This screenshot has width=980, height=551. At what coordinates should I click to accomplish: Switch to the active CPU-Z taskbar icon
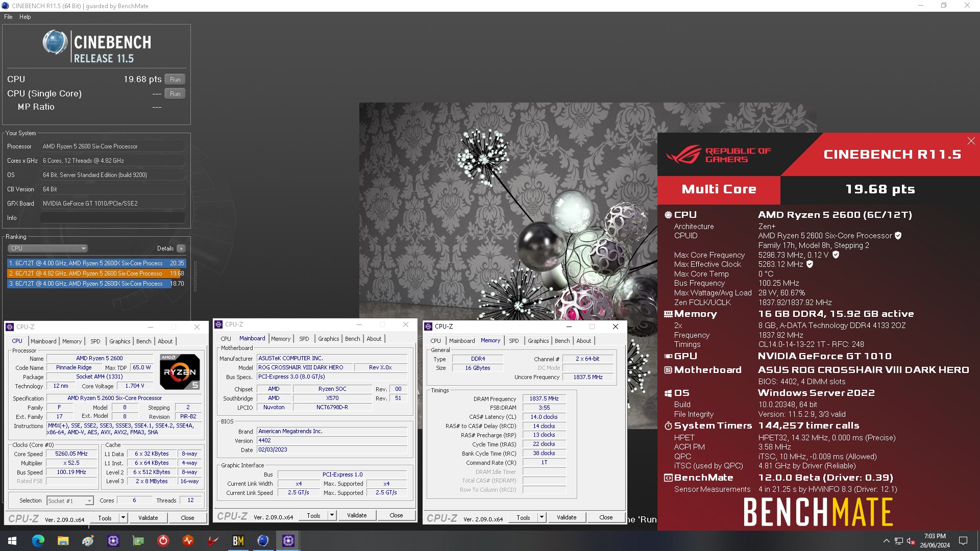(x=288, y=541)
